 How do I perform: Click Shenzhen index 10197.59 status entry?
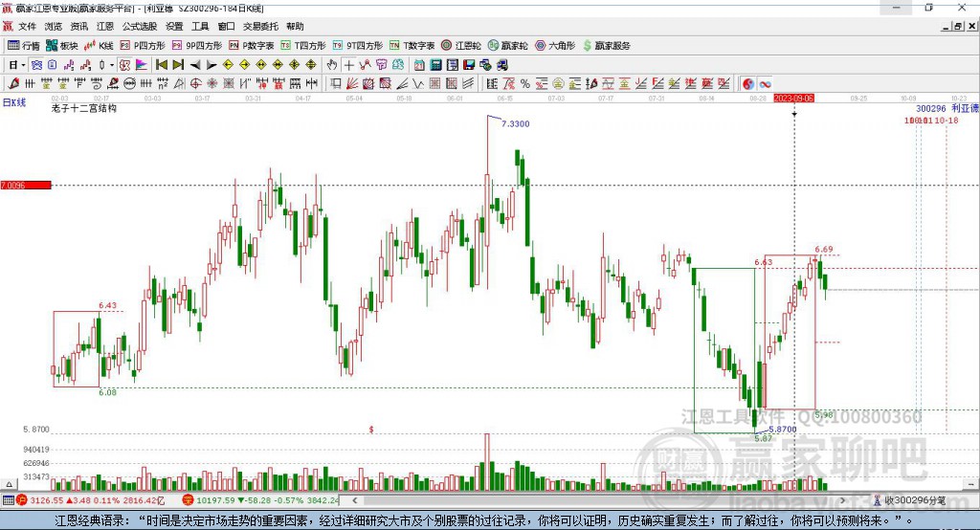click(x=261, y=500)
